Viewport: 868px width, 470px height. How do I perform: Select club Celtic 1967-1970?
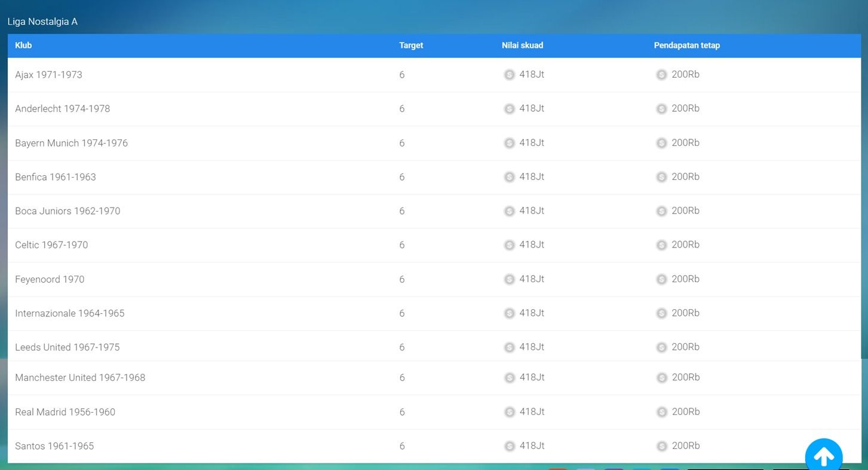[51, 245]
